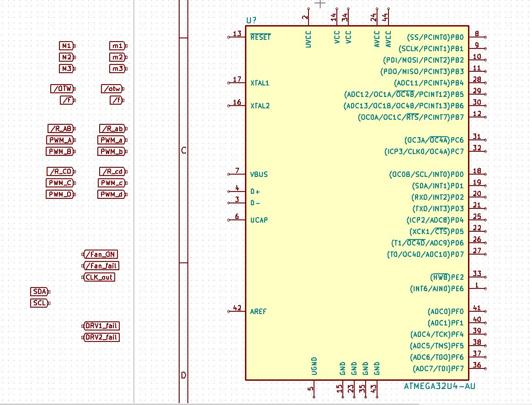Click the D+ pin 4
The width and height of the screenshot is (532, 405).
[x=236, y=192]
